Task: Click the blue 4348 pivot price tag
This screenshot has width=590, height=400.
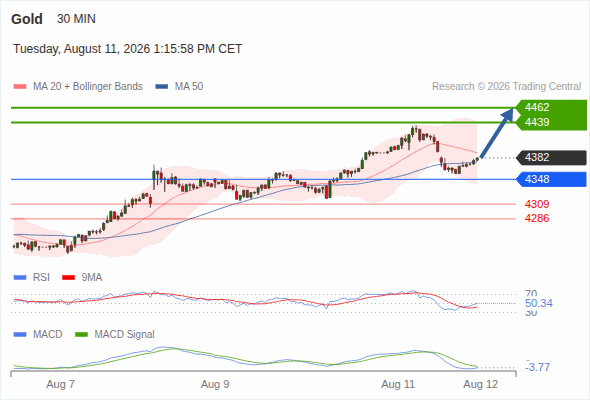Action: pyautogui.click(x=551, y=179)
